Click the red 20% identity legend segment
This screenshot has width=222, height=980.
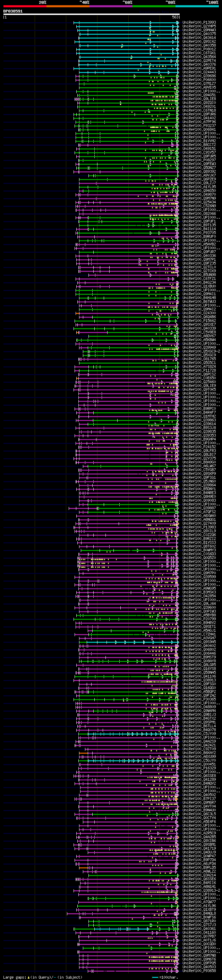(25, 6)
